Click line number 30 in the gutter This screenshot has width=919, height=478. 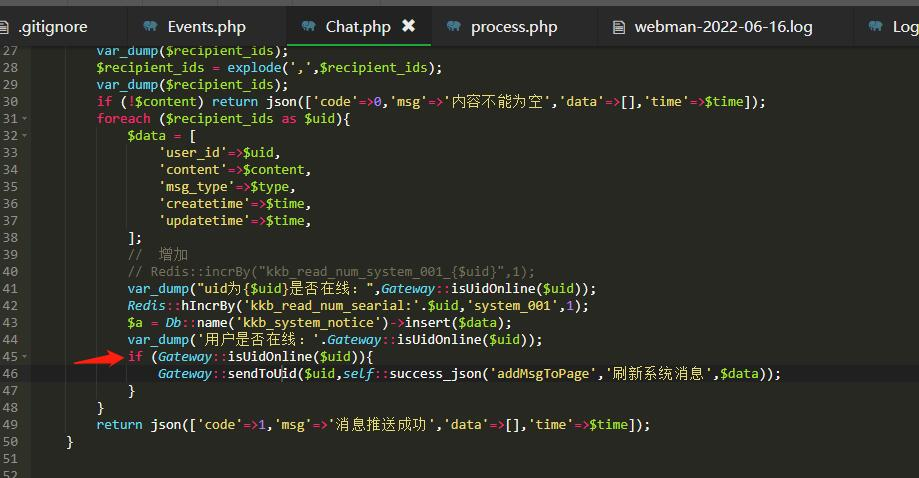(11, 102)
